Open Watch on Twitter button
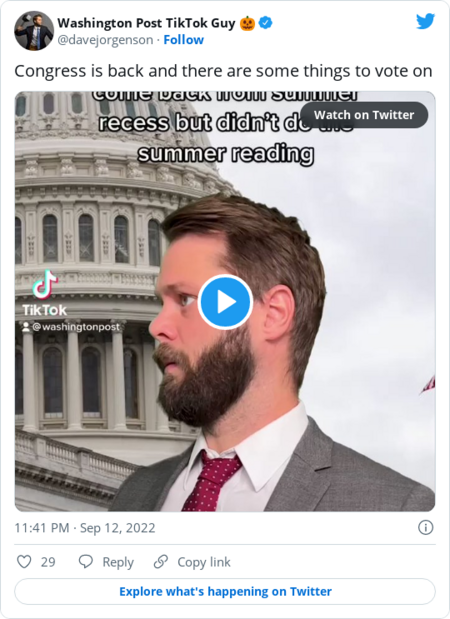This screenshot has height=619, width=450. 364,115
